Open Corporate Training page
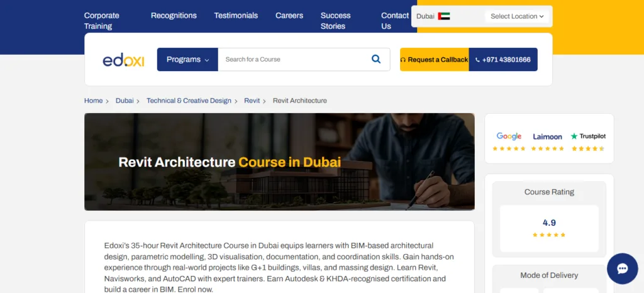The width and height of the screenshot is (644, 293). (101, 21)
